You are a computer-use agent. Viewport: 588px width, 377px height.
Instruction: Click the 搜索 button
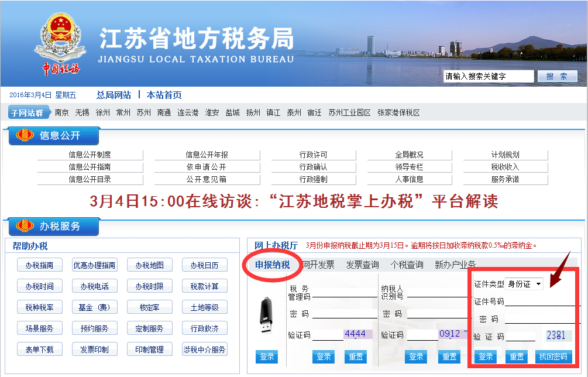point(557,76)
